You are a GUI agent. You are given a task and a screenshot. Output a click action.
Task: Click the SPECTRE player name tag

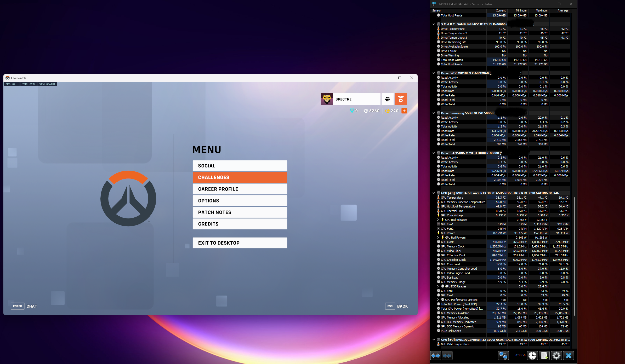point(357,99)
